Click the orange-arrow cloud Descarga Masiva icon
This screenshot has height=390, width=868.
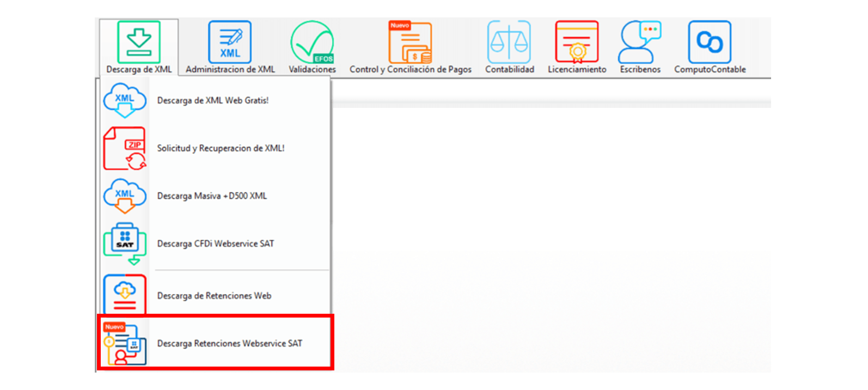click(x=125, y=196)
